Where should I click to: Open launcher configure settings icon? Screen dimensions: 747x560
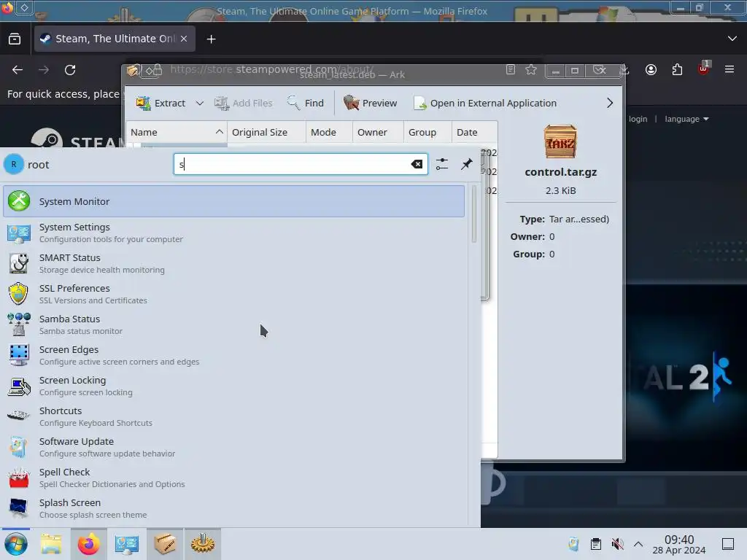[x=442, y=164]
